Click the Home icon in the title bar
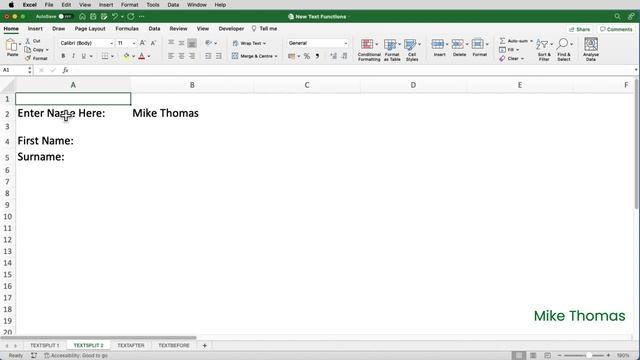Screen dimensions: 640x360 coord(82,16)
